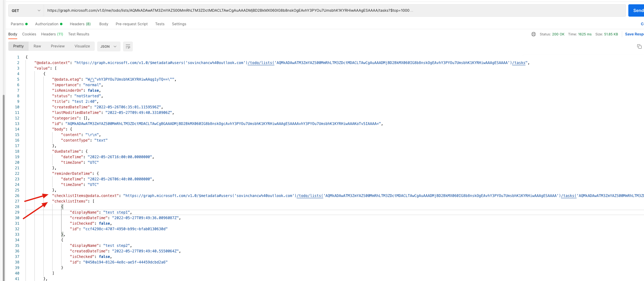Viewport: 644px width, 281px height.
Task: Open the Pre-request Script tab
Action: click(x=131, y=24)
